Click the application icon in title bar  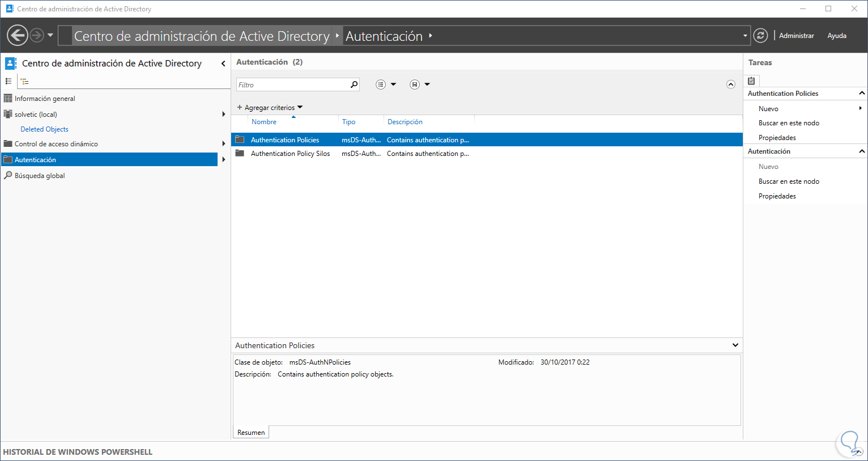(10, 9)
